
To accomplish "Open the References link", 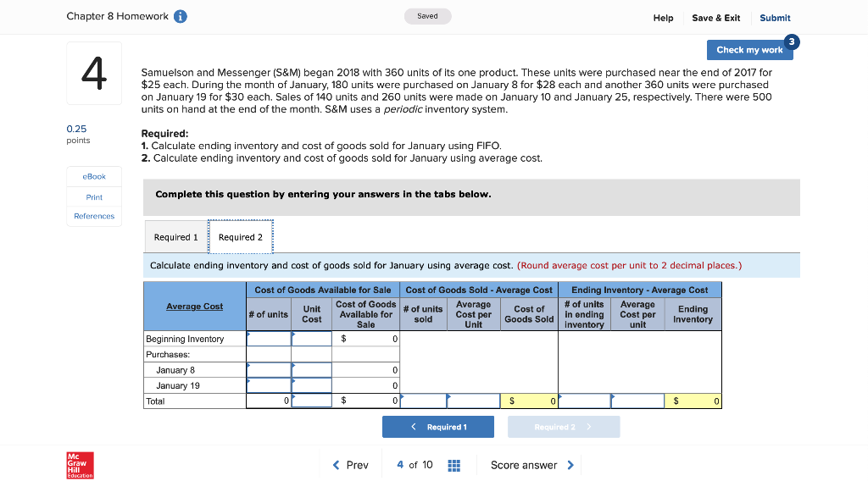I will pyautogui.click(x=94, y=216).
